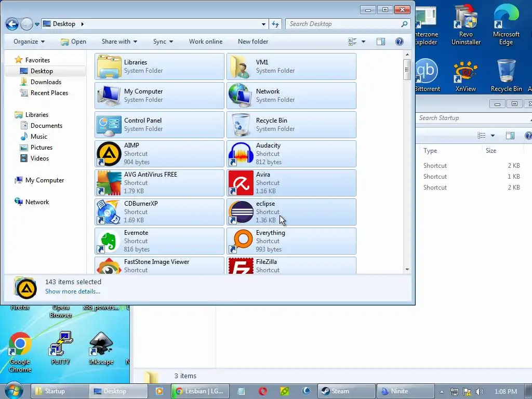This screenshot has height=399, width=532.
Task: Select My Computer in navigation pane
Action: point(44,180)
